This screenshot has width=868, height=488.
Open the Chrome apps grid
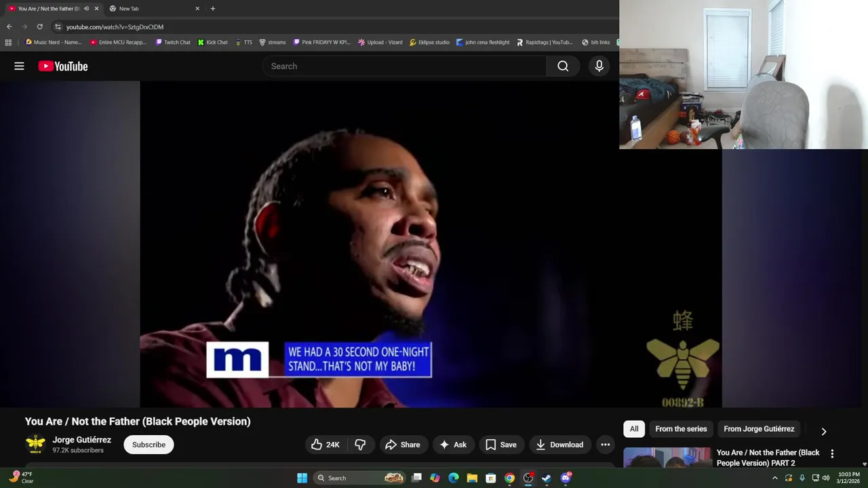tap(8, 42)
